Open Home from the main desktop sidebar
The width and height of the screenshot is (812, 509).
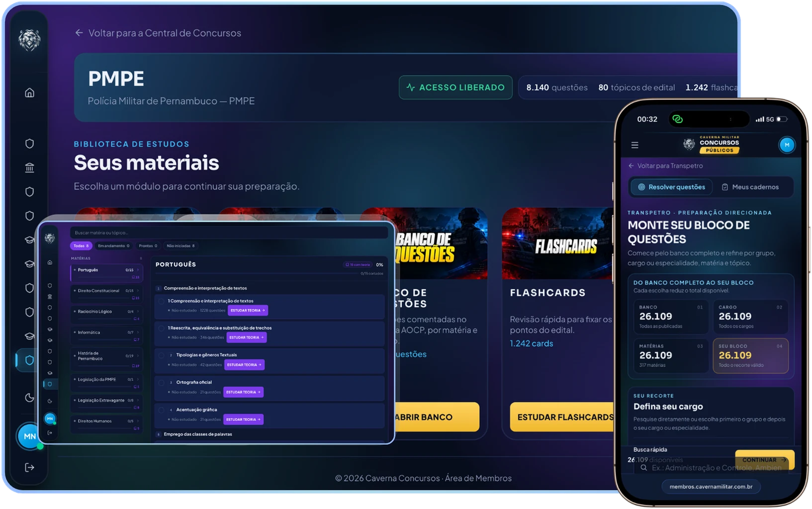click(30, 93)
